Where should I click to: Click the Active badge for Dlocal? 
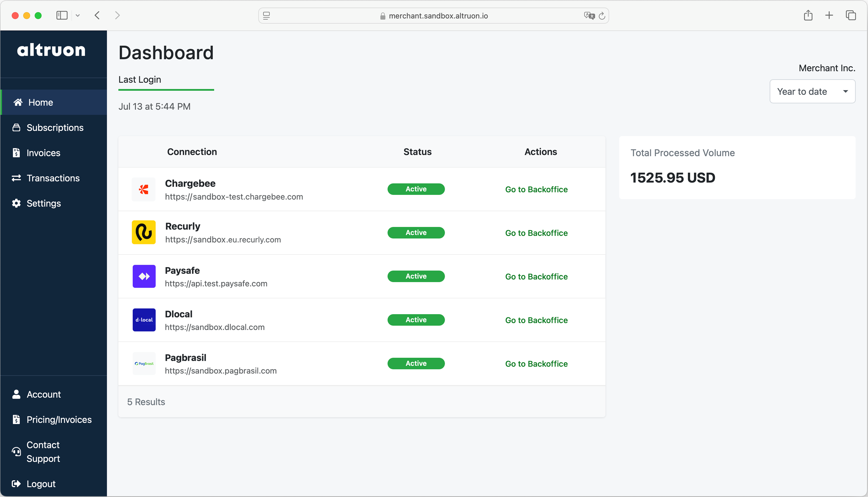click(x=416, y=320)
